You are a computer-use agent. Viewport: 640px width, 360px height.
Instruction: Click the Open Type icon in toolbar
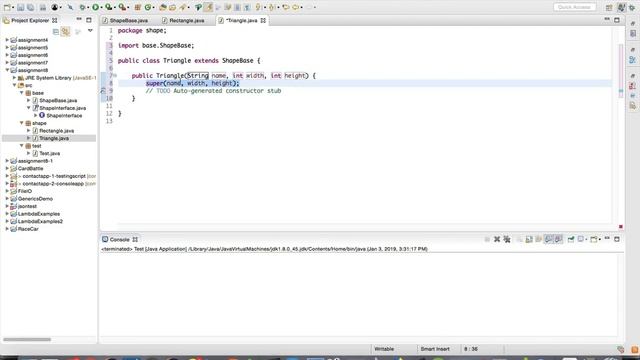(163, 7)
